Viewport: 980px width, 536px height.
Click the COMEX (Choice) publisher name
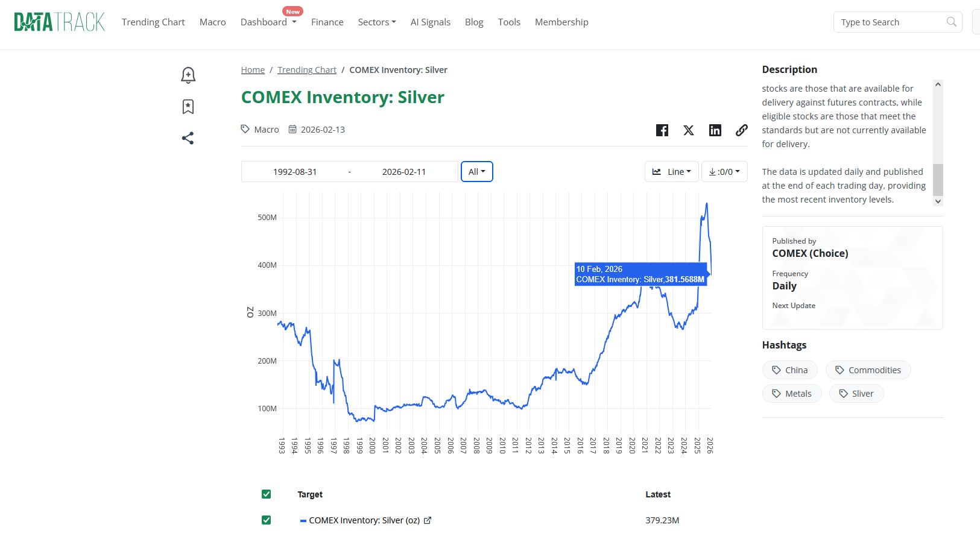[x=810, y=254]
